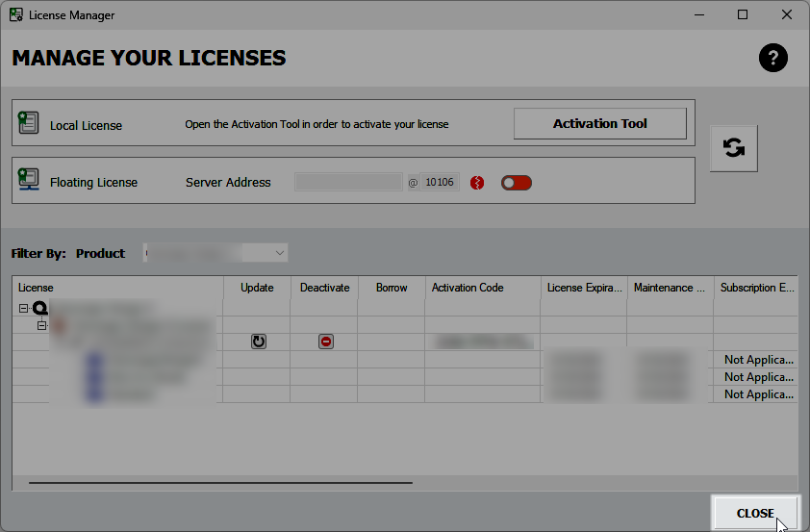This screenshot has height=532, width=810.
Task: Click the License Manager title bar app icon
Action: pos(16,15)
